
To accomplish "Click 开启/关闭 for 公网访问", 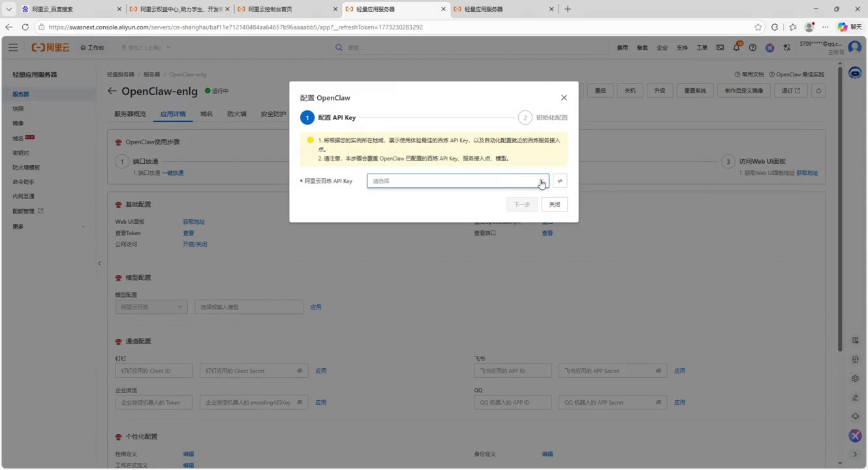I will 195,244.
